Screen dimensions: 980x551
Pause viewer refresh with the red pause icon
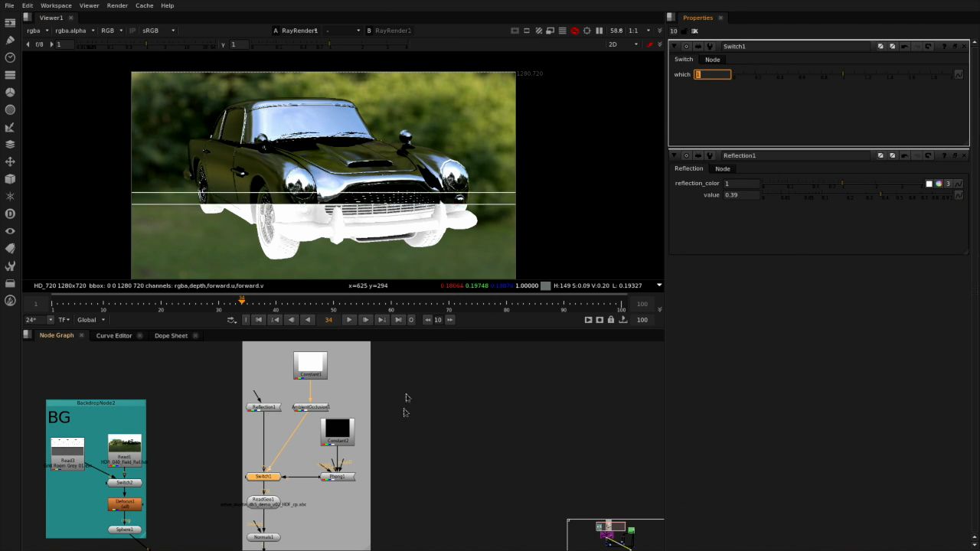[x=575, y=31]
